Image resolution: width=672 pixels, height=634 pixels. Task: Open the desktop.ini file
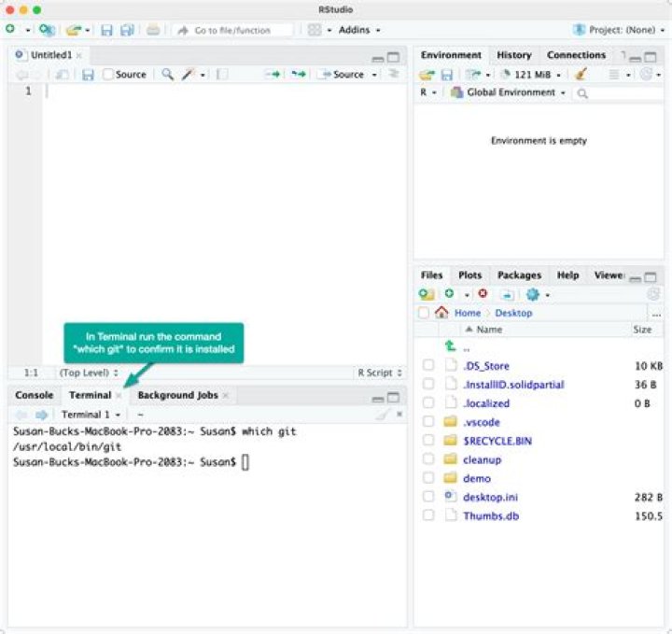490,498
